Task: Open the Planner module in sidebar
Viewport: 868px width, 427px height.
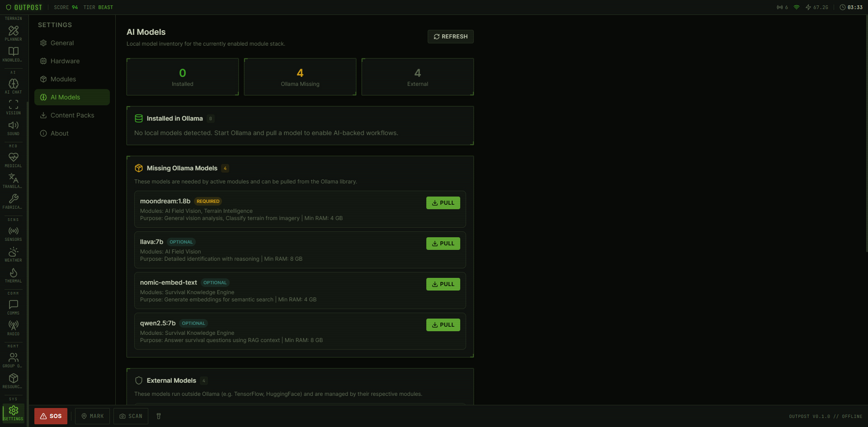Action: 14,33
